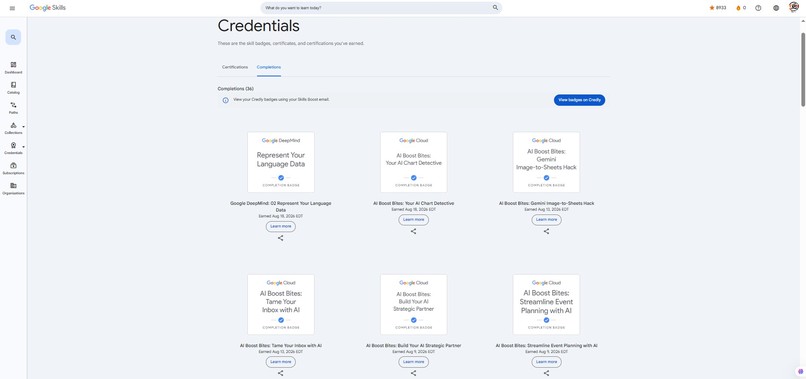Open the hamburger main menu
The image size is (806, 379).
(12, 8)
